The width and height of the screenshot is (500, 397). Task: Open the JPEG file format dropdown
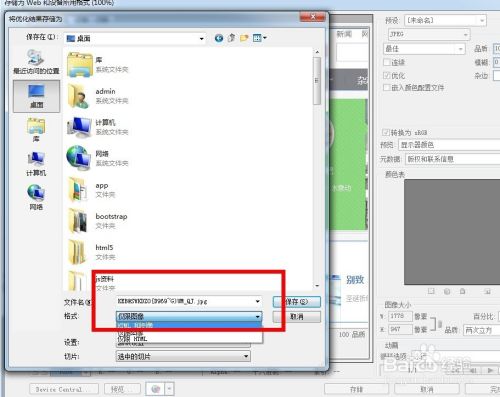coord(429,34)
